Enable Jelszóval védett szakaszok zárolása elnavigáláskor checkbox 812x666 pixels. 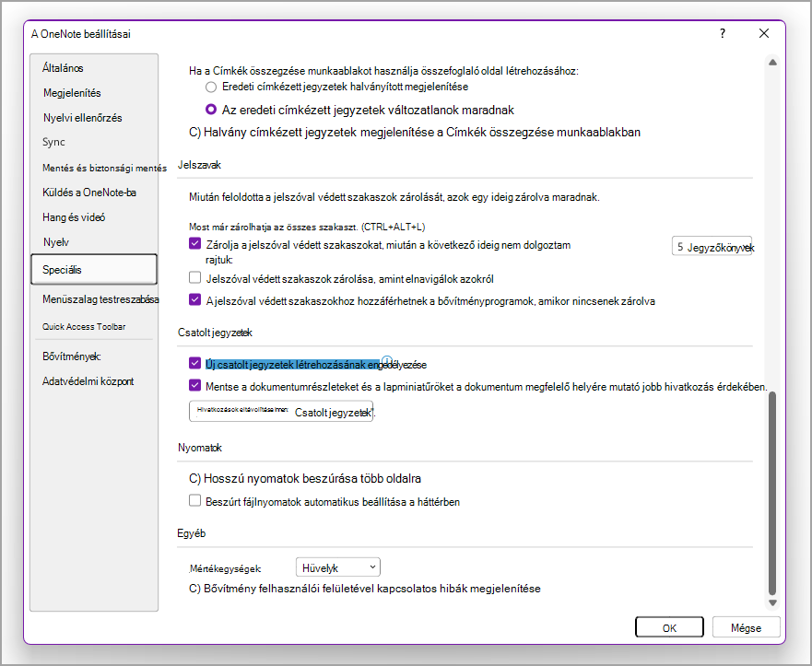coord(194,278)
